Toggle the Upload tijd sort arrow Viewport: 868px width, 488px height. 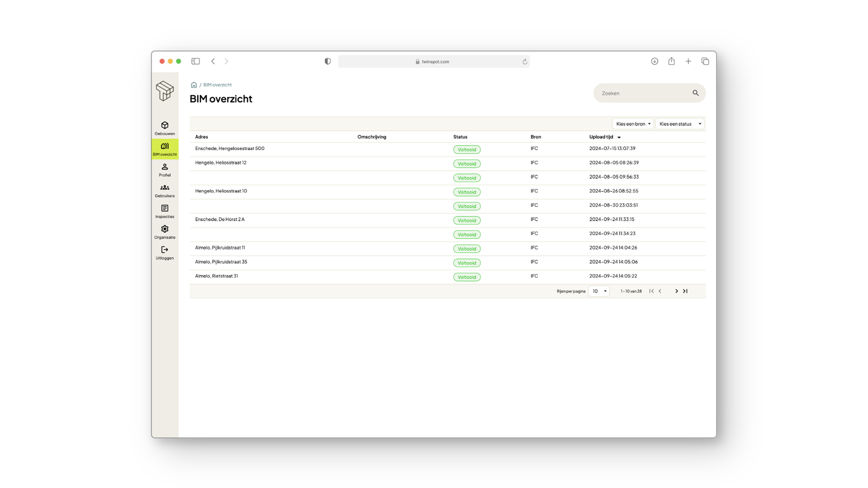click(x=619, y=137)
